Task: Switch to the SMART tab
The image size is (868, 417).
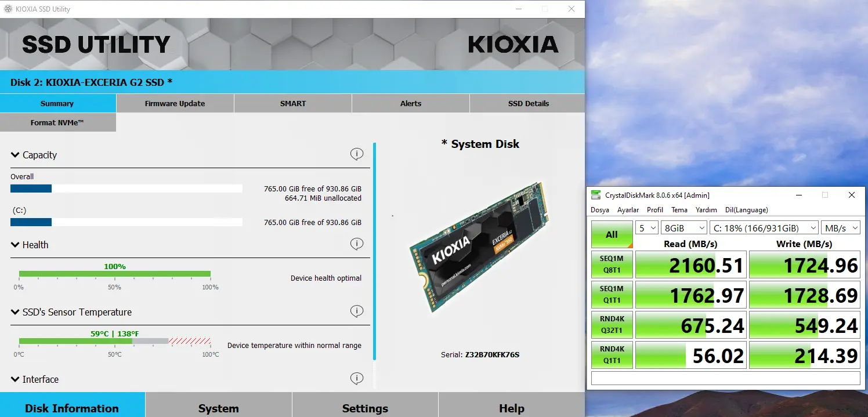Action: (x=293, y=103)
